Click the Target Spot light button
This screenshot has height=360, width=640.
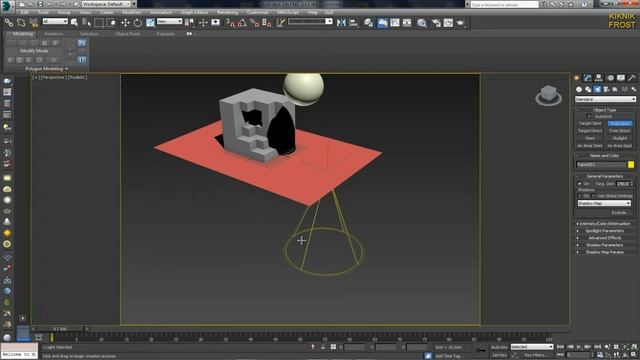[x=590, y=123]
